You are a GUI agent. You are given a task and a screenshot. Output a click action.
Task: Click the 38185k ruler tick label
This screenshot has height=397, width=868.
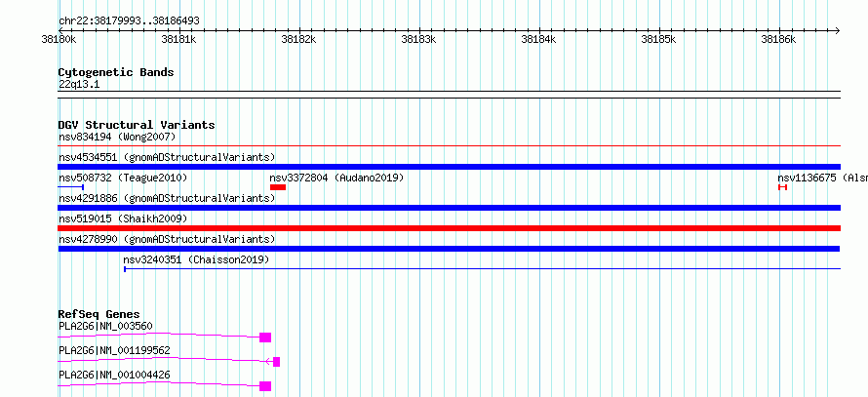pyautogui.click(x=658, y=39)
